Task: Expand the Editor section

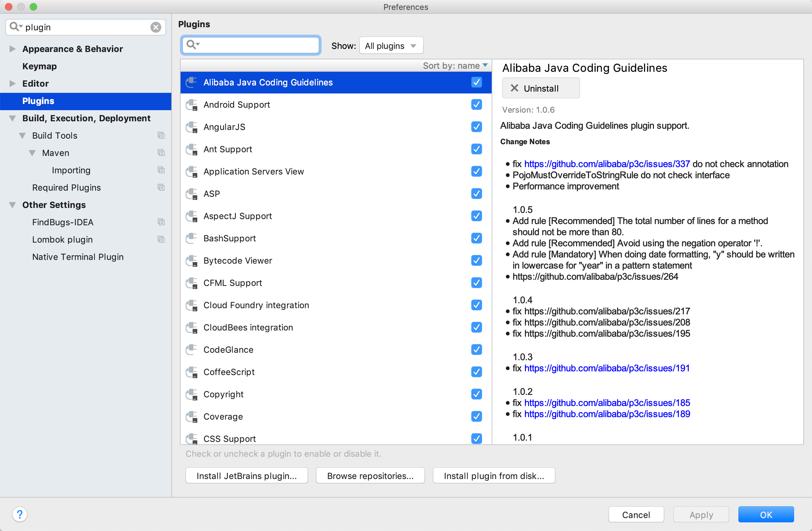Action: (x=12, y=83)
